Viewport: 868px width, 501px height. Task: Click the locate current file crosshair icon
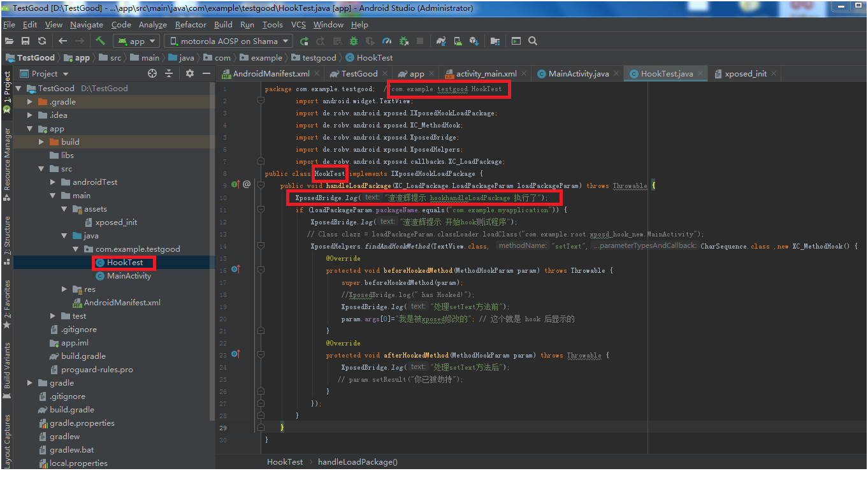click(152, 73)
